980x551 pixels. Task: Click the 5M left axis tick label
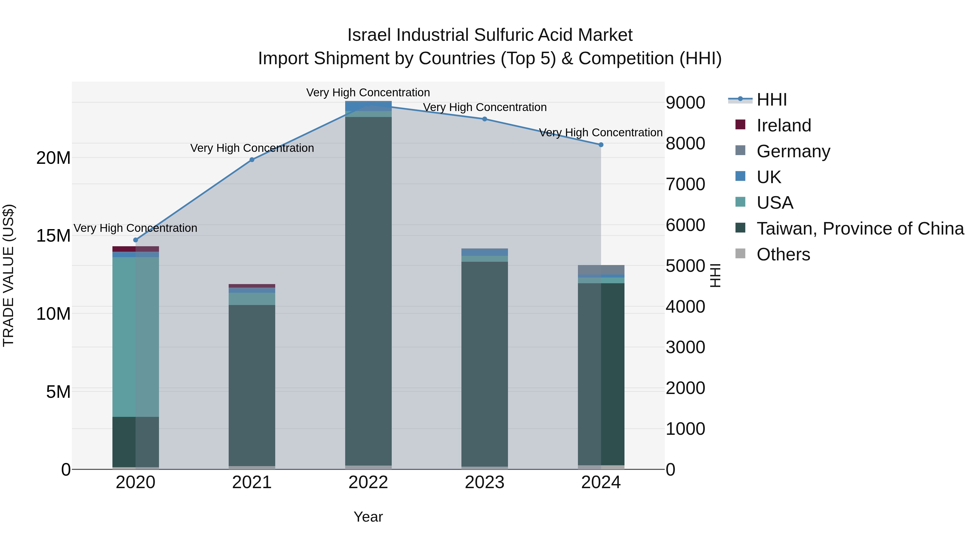coord(59,392)
